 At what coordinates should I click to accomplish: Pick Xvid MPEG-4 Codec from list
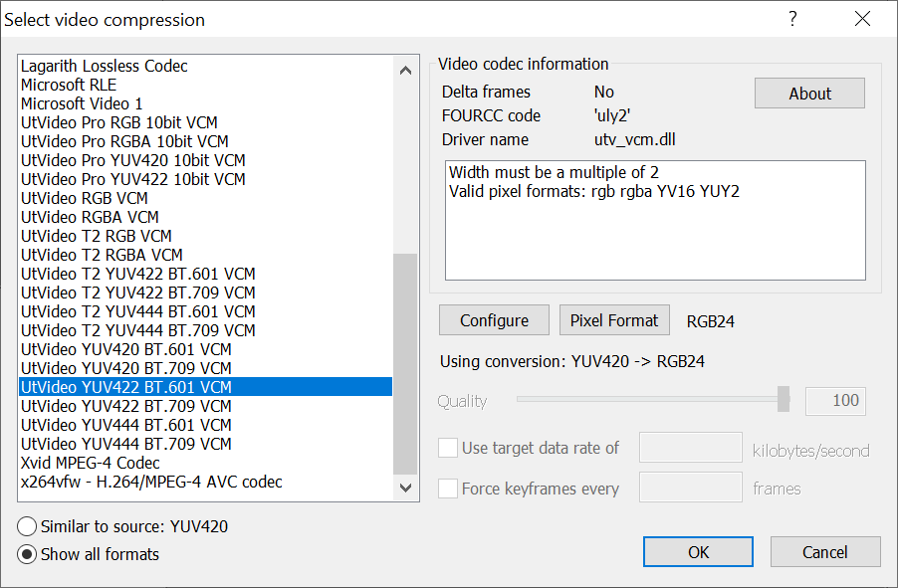coord(91,463)
